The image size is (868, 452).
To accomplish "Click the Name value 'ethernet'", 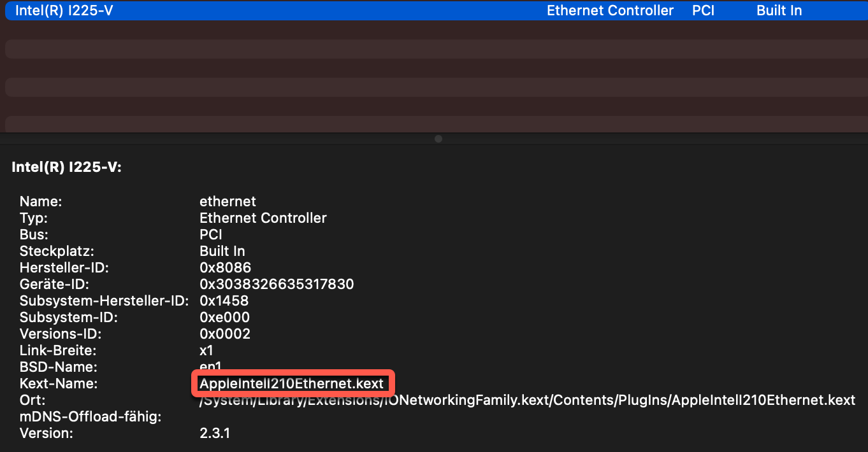I will click(x=228, y=201).
